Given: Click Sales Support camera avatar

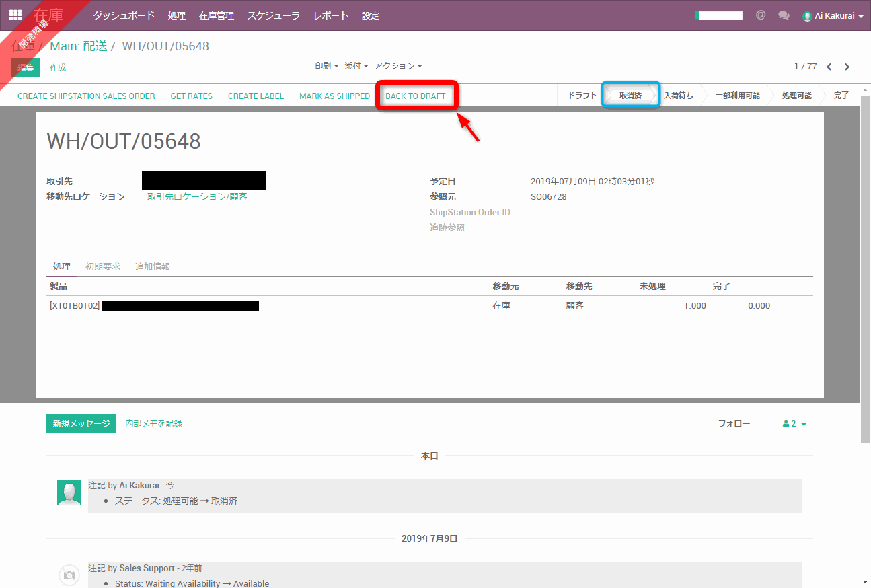Looking at the screenshot, I should pos(69,575).
